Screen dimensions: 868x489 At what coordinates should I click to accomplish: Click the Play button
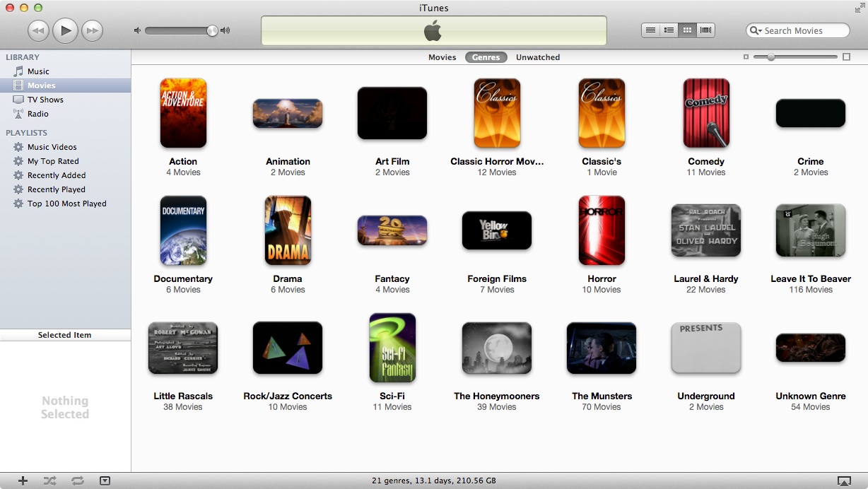[x=65, y=30]
